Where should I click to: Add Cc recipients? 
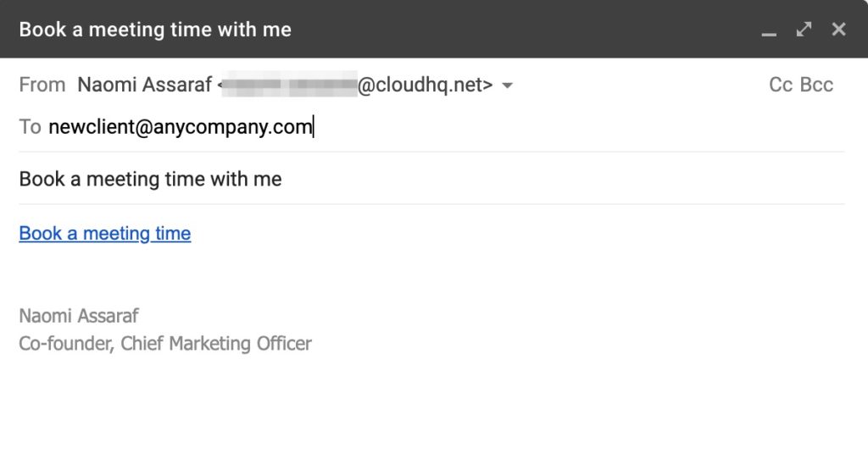(x=781, y=85)
